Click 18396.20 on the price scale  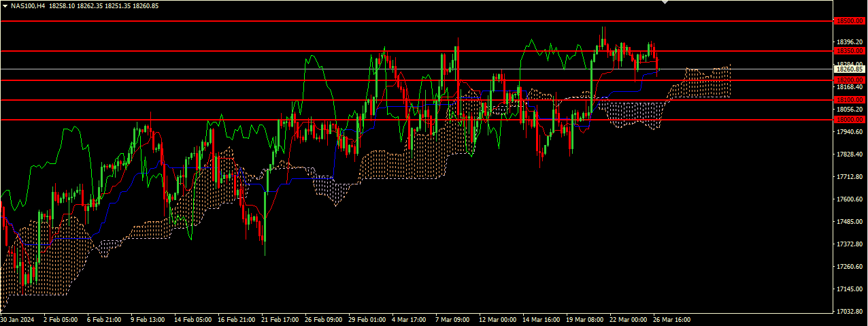(848, 42)
